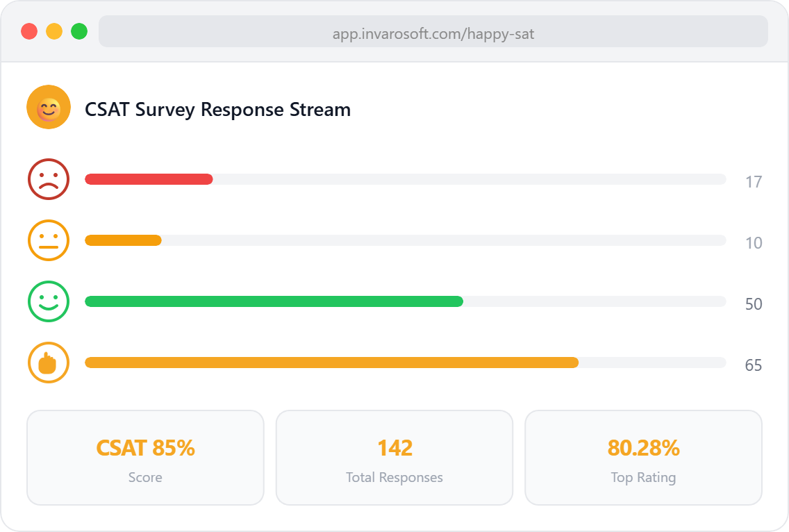
Task: Click the count value 50
Action: pos(754,304)
